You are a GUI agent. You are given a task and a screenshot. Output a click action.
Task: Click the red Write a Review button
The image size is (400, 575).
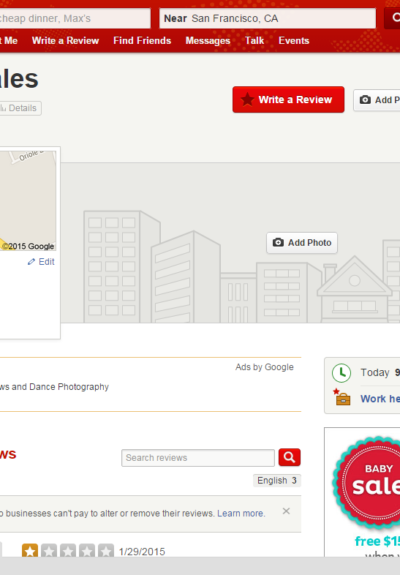tap(288, 99)
